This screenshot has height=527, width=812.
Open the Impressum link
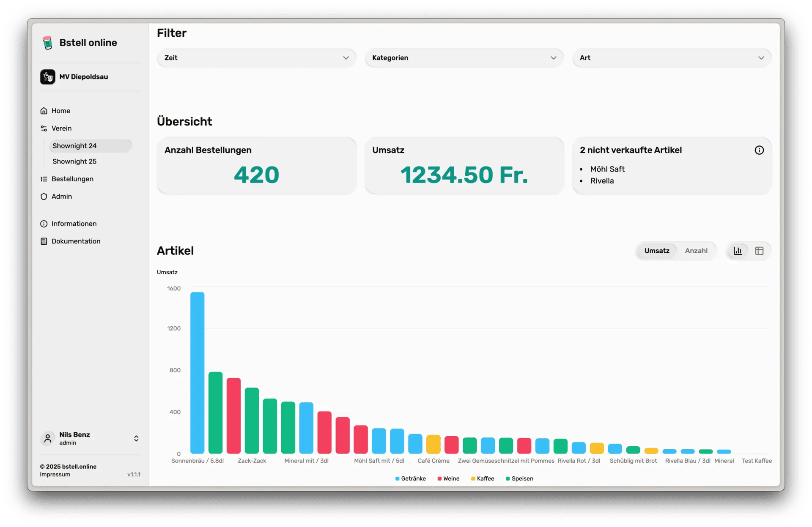coord(55,475)
